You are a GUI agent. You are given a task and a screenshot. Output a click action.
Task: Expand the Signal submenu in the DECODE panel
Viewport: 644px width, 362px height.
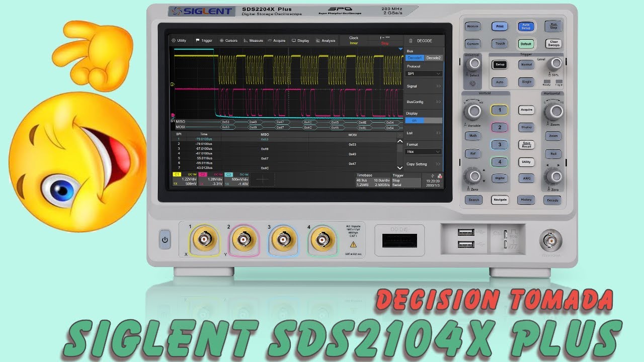click(424, 86)
